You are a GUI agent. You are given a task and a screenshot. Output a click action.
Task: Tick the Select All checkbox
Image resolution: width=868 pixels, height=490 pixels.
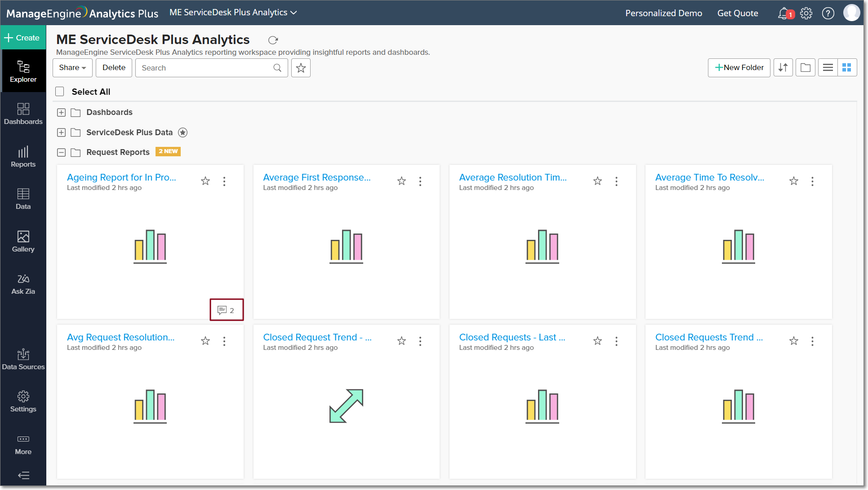pos(60,92)
